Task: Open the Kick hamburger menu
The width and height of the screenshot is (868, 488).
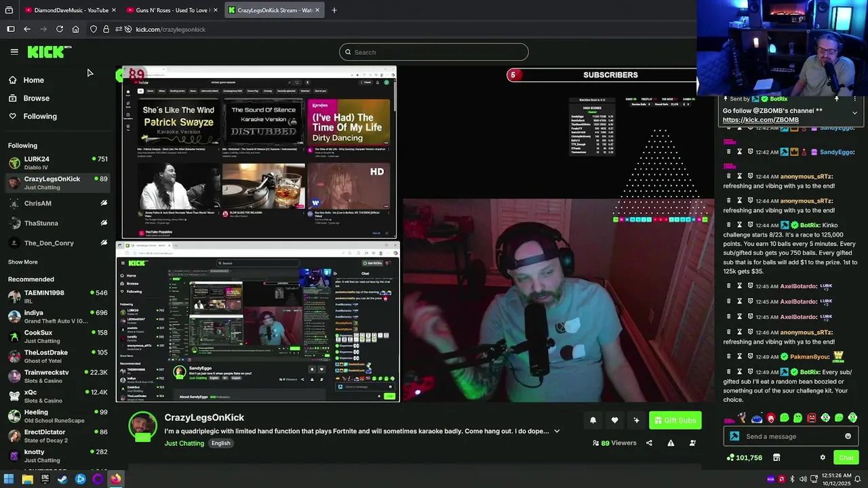Action: [x=14, y=52]
